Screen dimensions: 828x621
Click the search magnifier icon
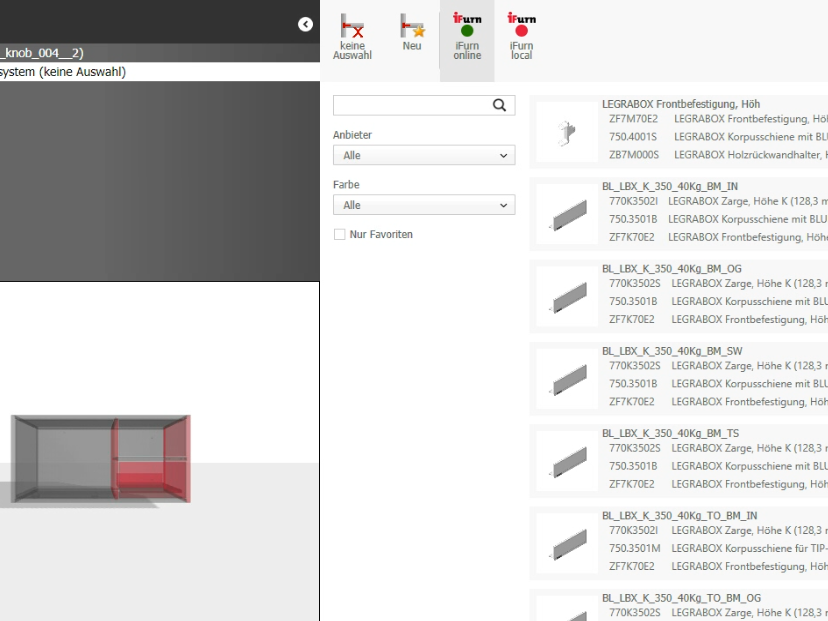click(x=500, y=105)
